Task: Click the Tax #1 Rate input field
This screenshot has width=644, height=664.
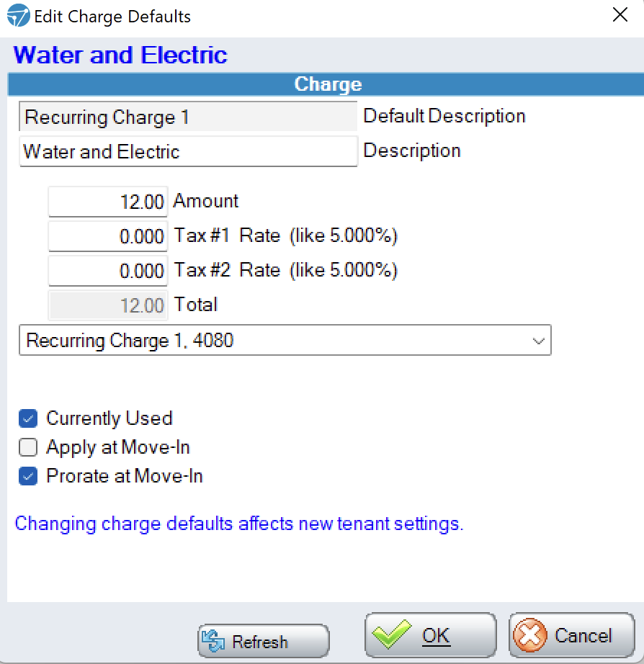Action: [108, 236]
